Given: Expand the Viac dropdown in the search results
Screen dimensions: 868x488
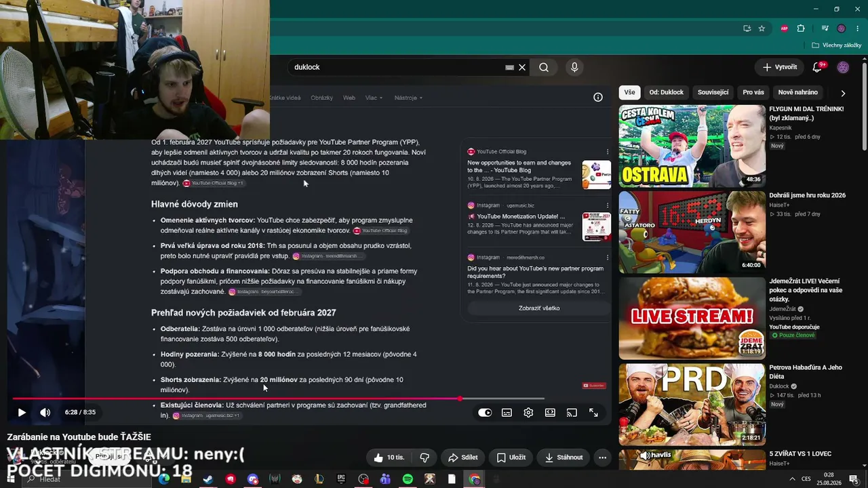Looking at the screenshot, I should 374,98.
